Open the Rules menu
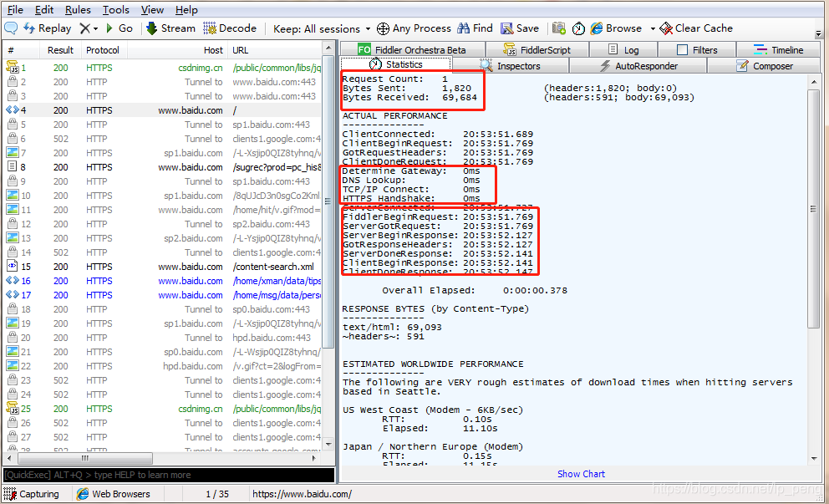Image resolution: width=829 pixels, height=504 pixels. [78, 9]
